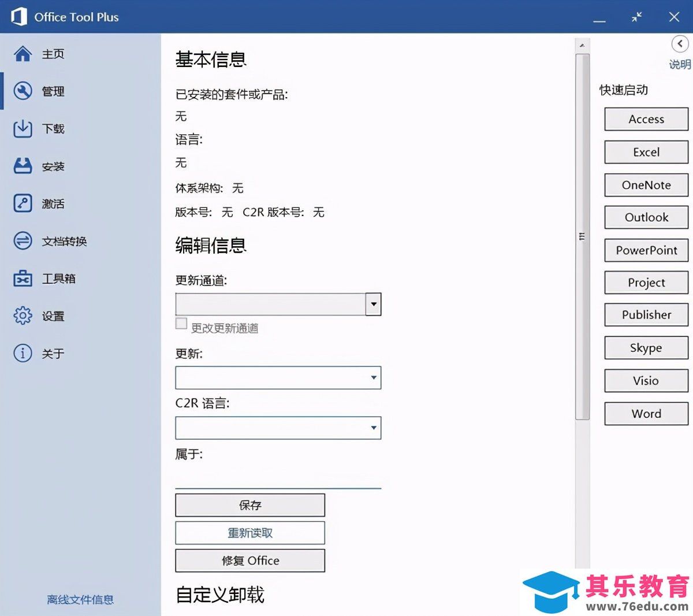
Task: Click the 已安装的套件或产品 label
Action: point(232,94)
